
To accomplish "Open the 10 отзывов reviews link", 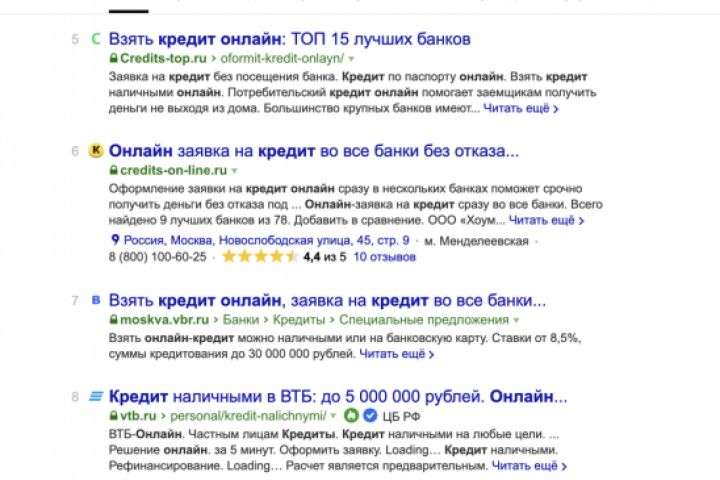I will click(x=384, y=257).
